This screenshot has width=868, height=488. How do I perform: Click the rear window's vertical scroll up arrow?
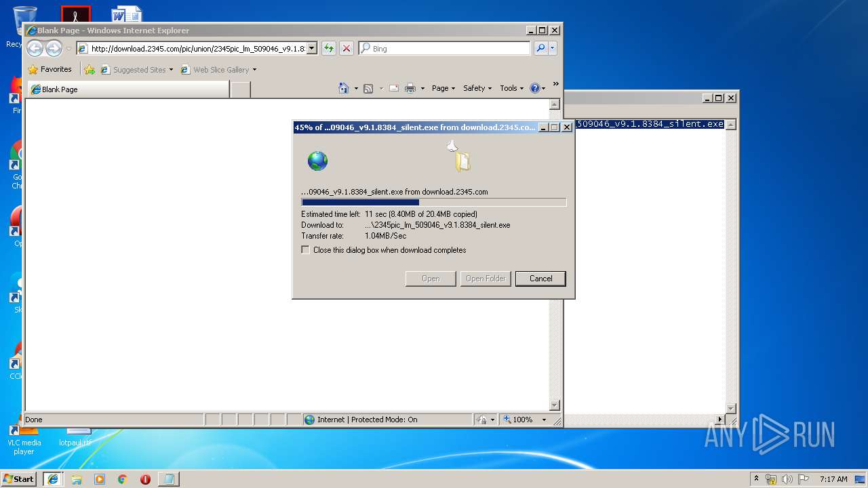tap(731, 125)
